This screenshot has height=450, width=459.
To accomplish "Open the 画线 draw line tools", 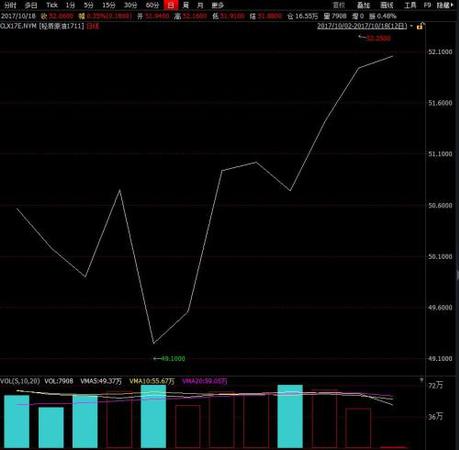I will pyautogui.click(x=387, y=5).
